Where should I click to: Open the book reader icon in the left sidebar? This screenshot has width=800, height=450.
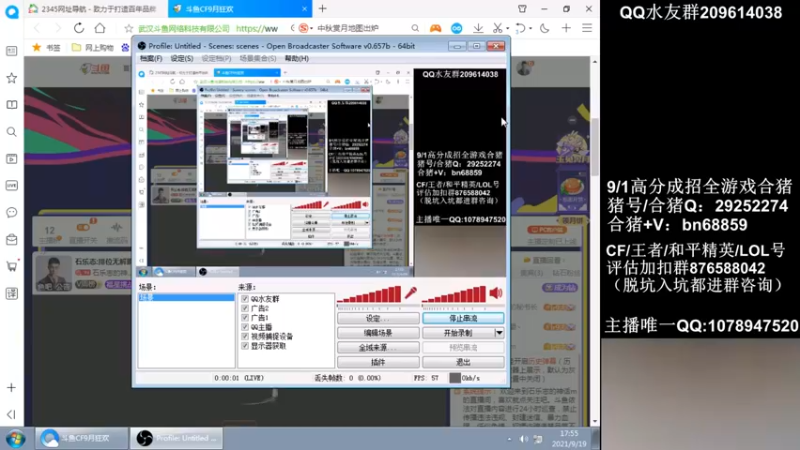[11, 105]
